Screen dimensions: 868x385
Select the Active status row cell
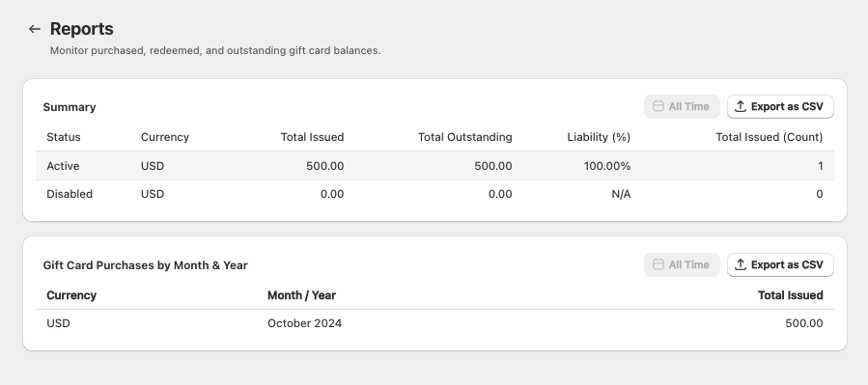[x=63, y=166]
